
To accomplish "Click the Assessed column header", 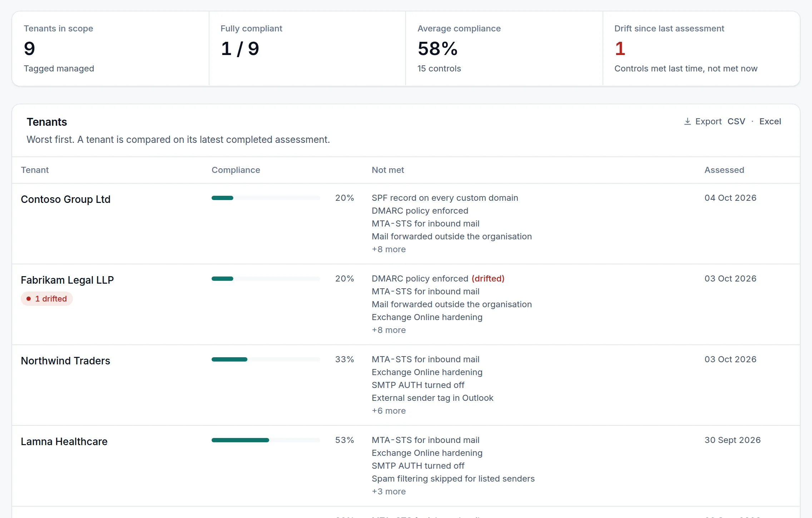I will click(x=724, y=170).
